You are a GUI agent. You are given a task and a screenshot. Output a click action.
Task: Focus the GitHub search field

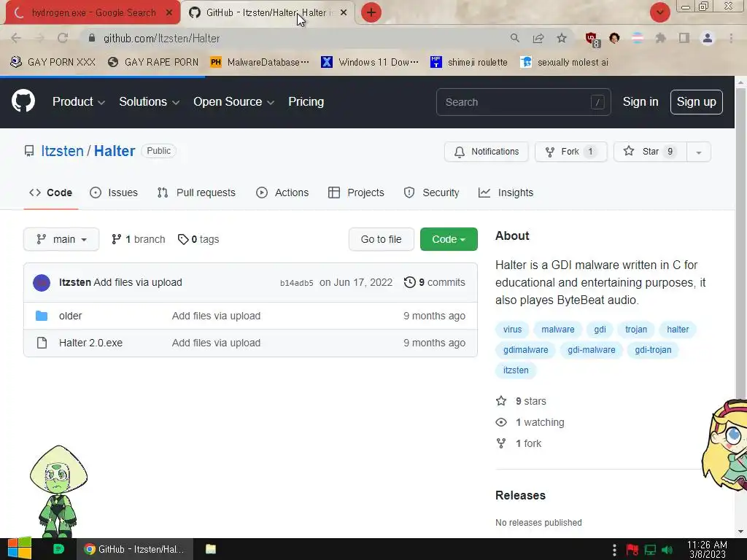pyautogui.click(x=523, y=102)
